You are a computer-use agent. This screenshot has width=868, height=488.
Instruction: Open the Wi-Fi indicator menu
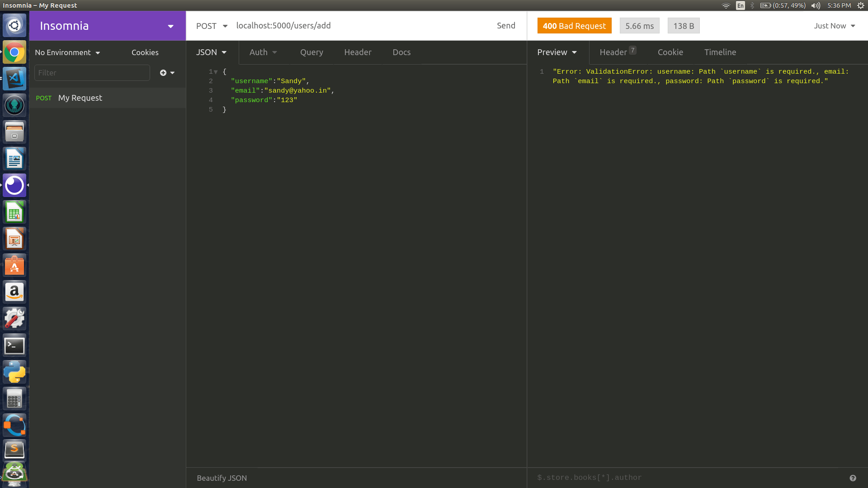pos(726,5)
